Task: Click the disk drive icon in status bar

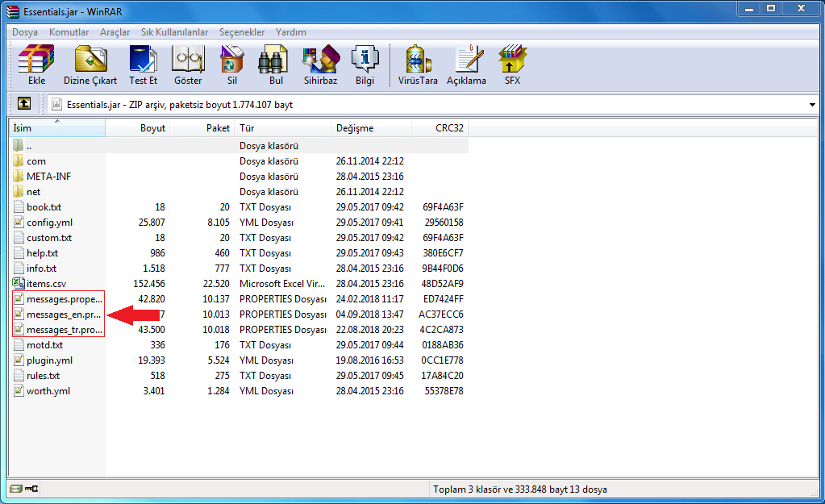Action: coord(16,489)
